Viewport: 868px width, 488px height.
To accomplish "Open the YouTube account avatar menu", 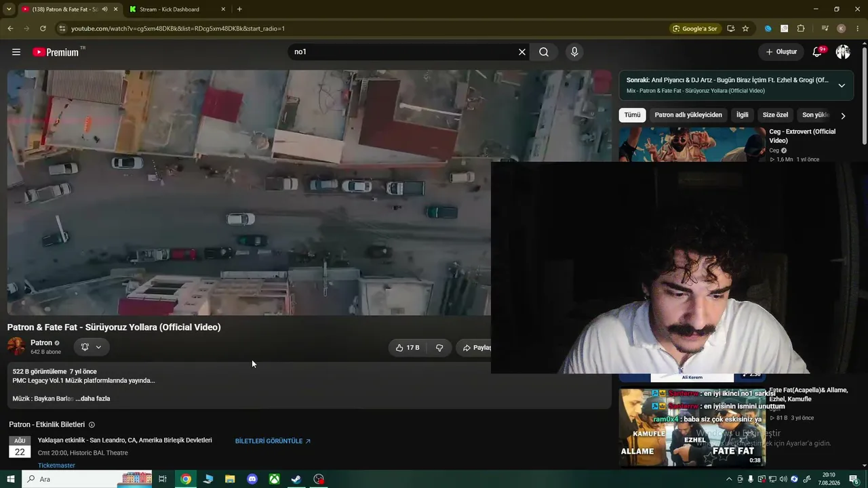I will click(x=843, y=52).
